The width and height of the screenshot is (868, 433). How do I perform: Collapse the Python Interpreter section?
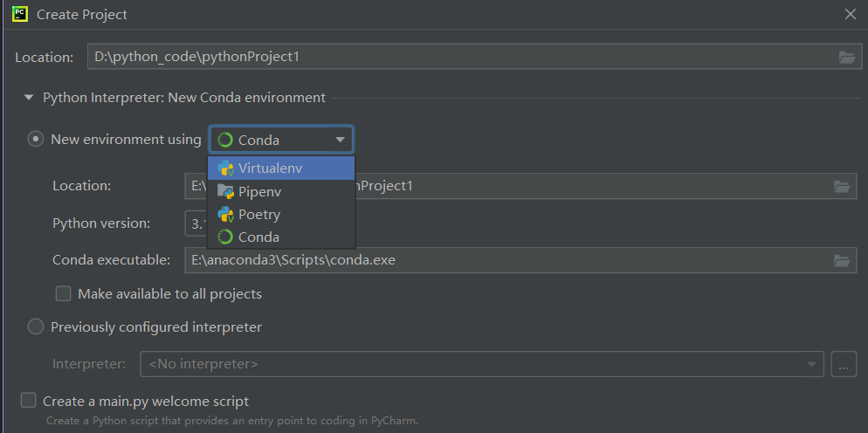click(x=29, y=98)
